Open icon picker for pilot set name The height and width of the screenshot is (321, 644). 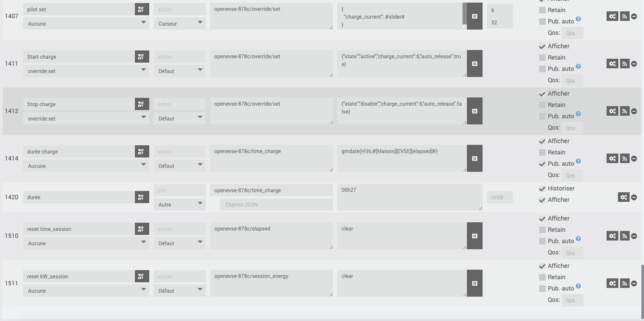pos(141,9)
